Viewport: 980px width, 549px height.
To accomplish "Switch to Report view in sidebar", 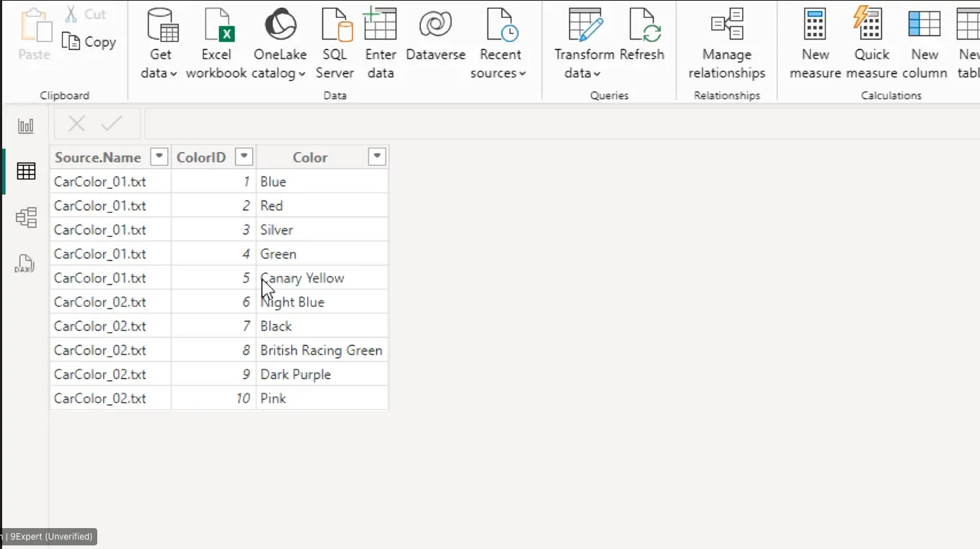I will coord(26,126).
